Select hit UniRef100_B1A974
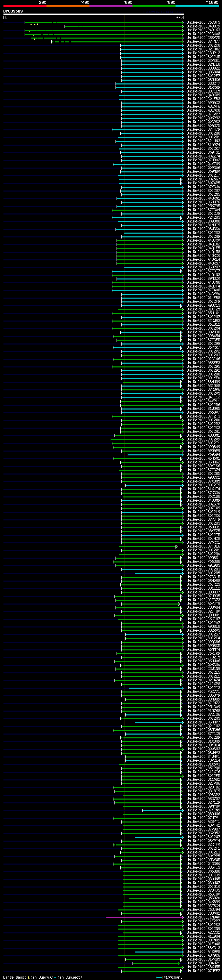This screenshot has height=980, width=222. tap(203, 145)
